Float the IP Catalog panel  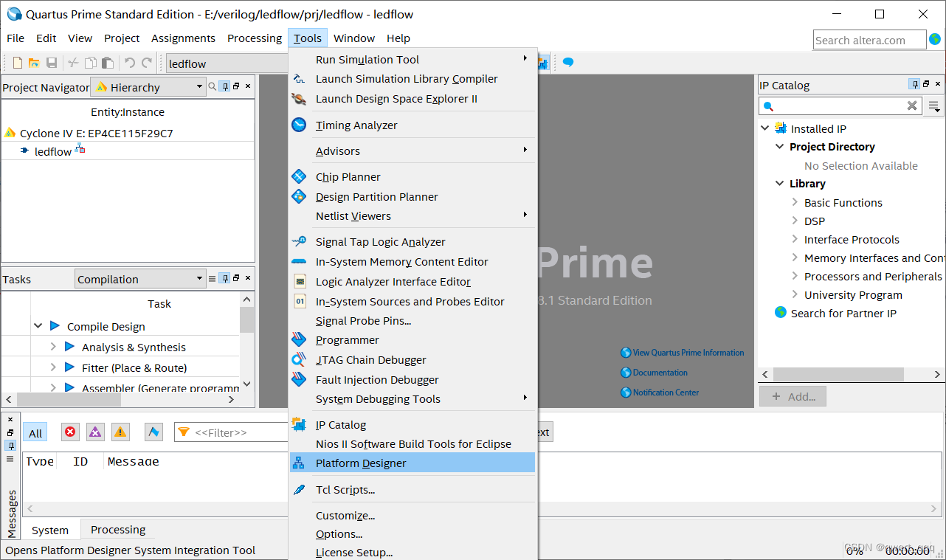coord(926,84)
